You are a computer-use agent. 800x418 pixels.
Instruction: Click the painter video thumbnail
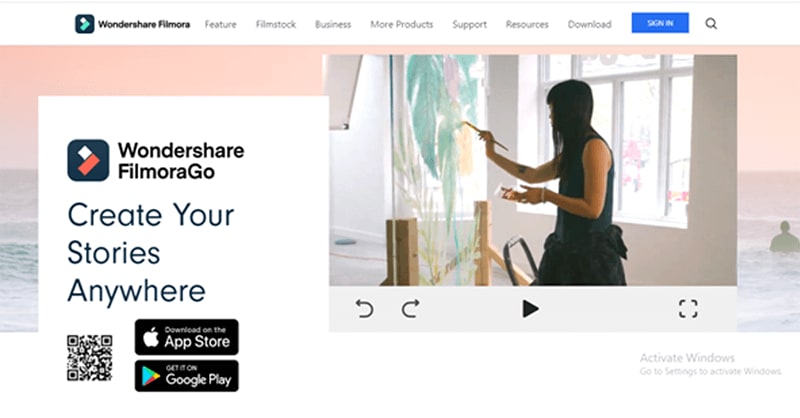coord(533,170)
